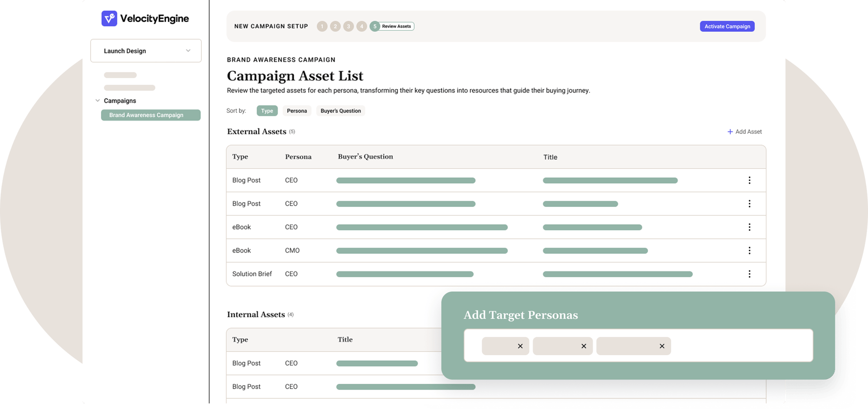The height and width of the screenshot is (409, 868).
Task: Open the options menu on the Solution Brief row
Action: click(x=750, y=274)
